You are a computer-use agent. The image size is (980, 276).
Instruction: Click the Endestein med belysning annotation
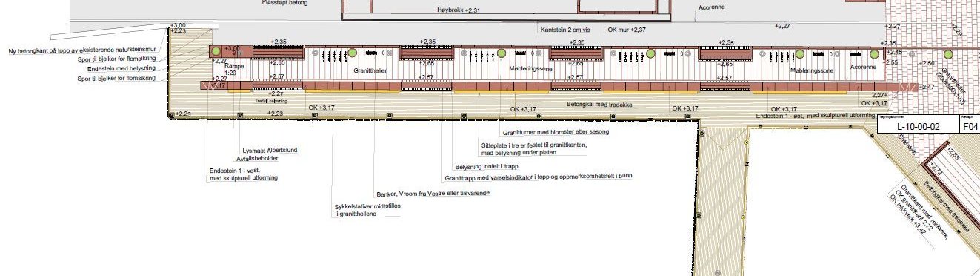pyautogui.click(x=120, y=68)
